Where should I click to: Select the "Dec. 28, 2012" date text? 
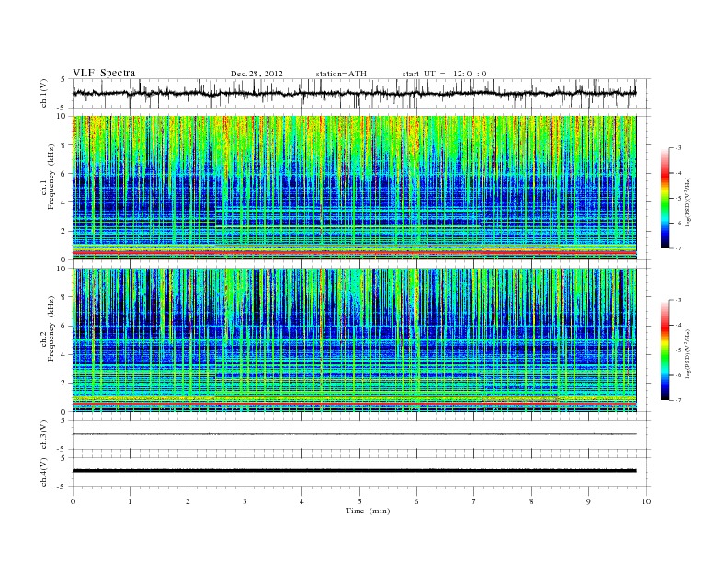[256, 74]
